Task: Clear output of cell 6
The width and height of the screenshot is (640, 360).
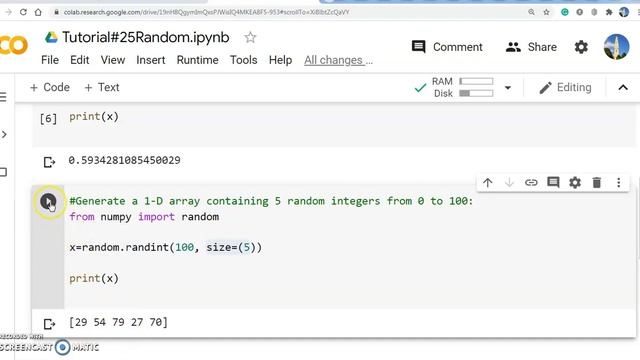Action: 49,162
